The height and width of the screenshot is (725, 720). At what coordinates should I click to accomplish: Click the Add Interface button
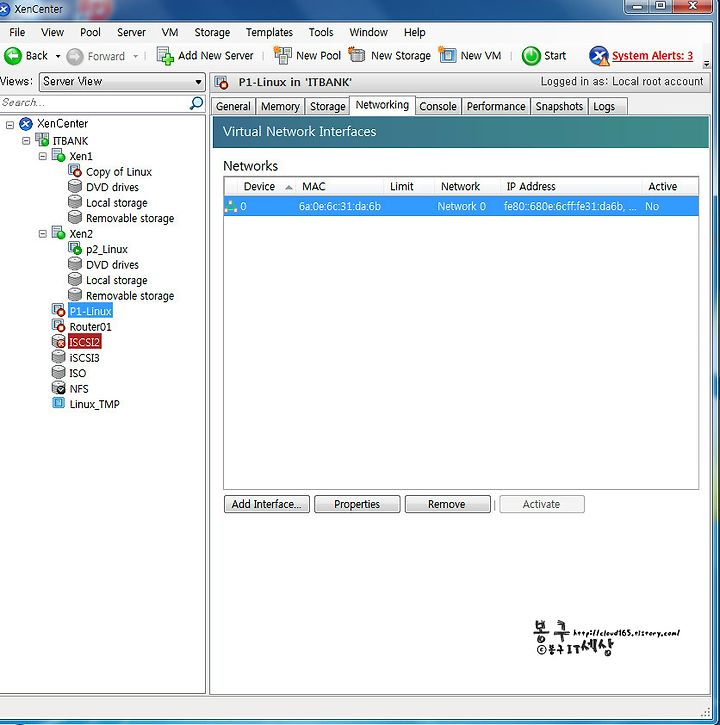pos(267,504)
